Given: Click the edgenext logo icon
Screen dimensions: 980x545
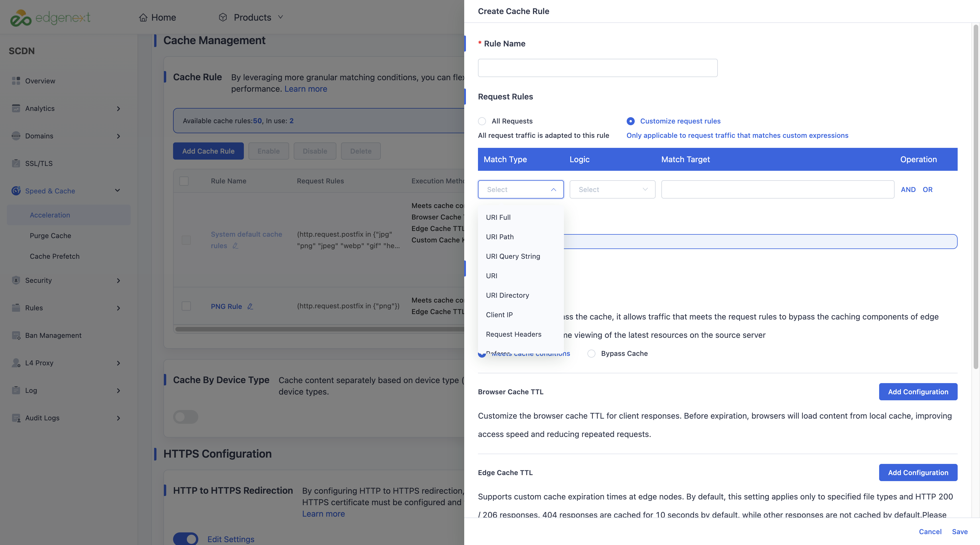Looking at the screenshot, I should (21, 17).
